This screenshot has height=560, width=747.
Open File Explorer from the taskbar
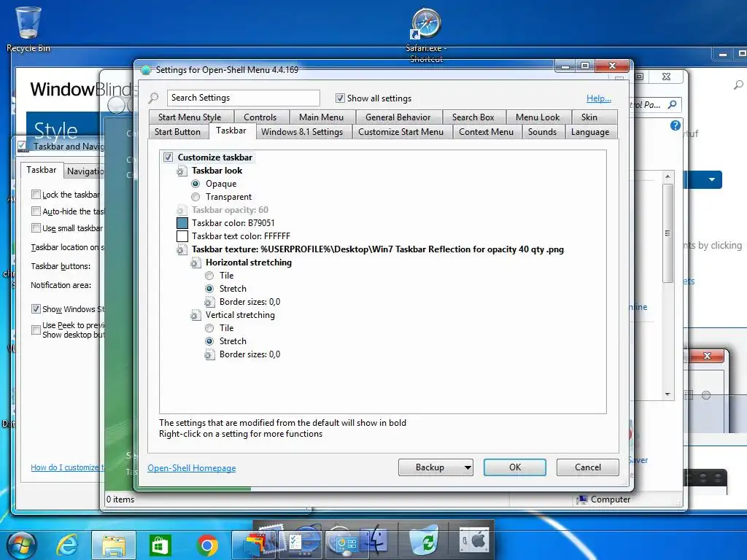coord(113,545)
